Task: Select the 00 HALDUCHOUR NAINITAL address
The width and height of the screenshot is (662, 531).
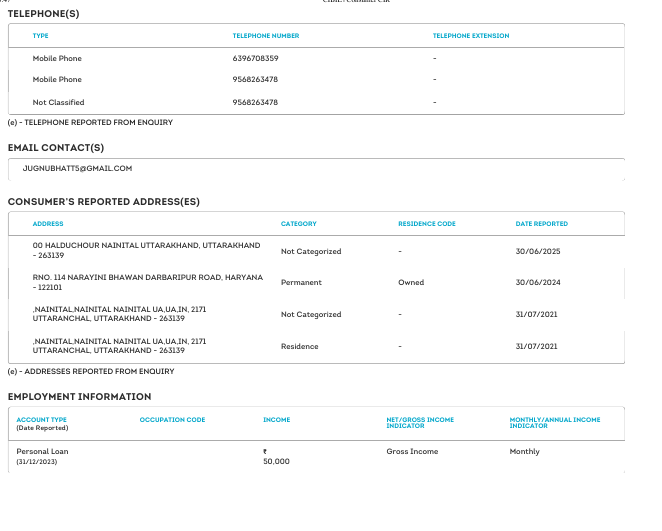Action: point(147,250)
